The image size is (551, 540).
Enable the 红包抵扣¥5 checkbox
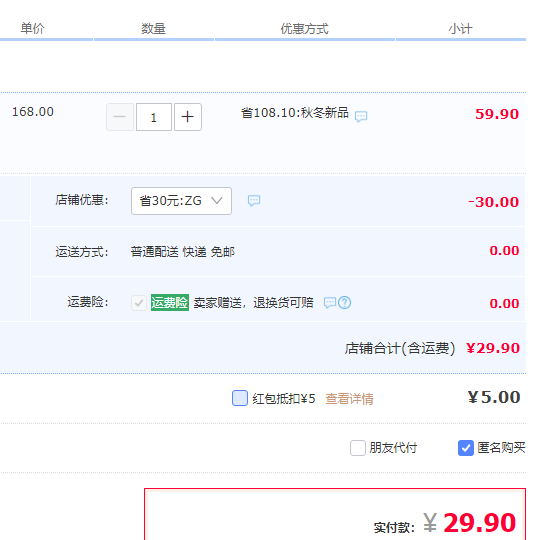click(240, 398)
